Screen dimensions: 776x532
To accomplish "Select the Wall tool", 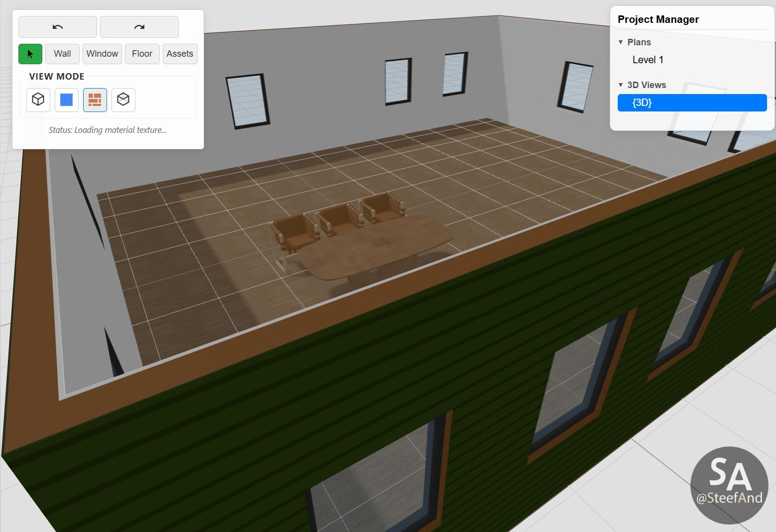I will tap(62, 54).
